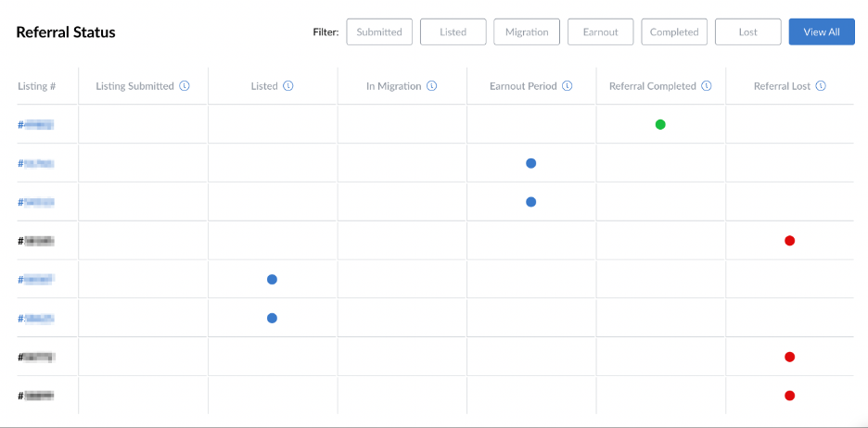Toggle the Migration filter
This screenshot has height=428, width=868.
tap(527, 32)
